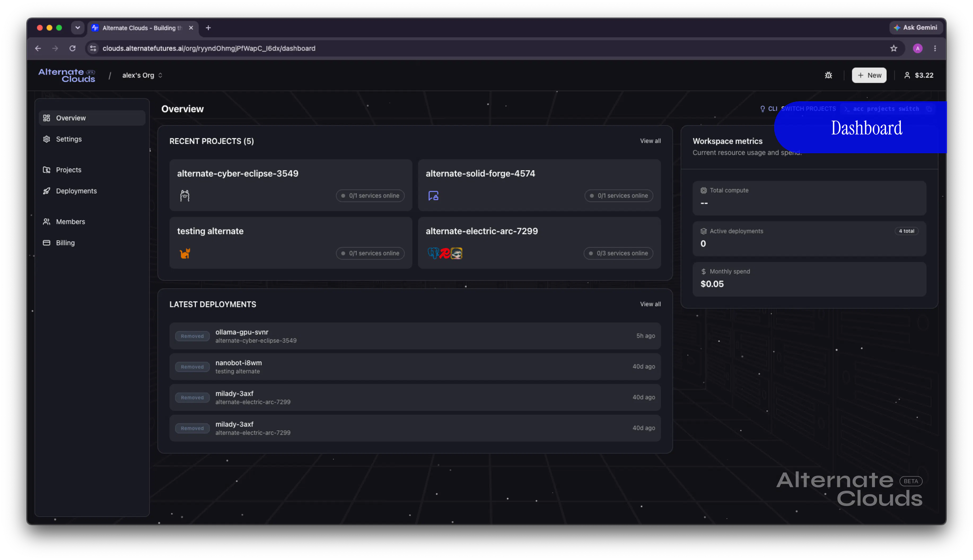Screen dimensions: 973x560
Task: Navigate to Deployments in the sidebar
Action: pyautogui.click(x=92, y=191)
